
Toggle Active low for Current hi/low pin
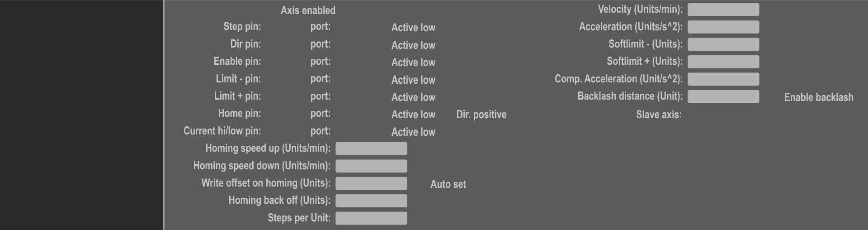(x=413, y=132)
